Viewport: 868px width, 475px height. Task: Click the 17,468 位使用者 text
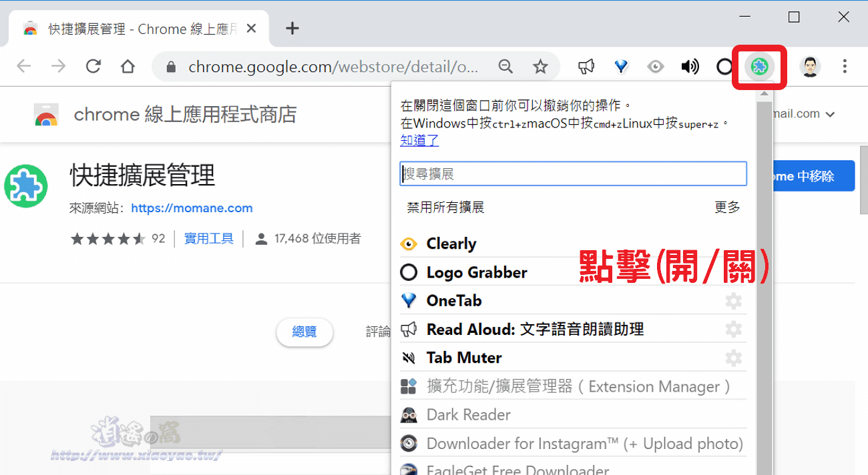(318, 238)
